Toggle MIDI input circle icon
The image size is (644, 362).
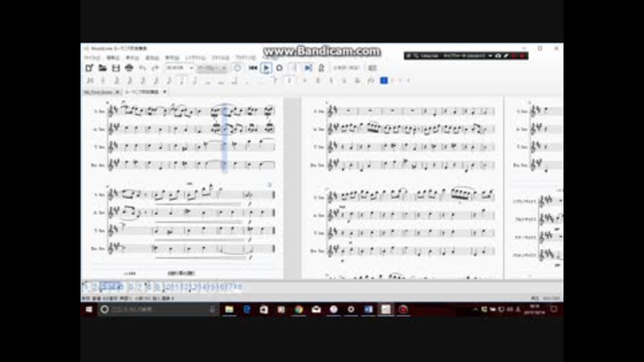tap(237, 68)
